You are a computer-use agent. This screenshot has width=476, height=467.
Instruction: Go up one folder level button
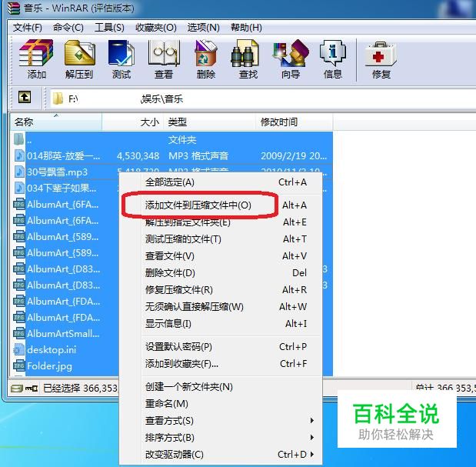tap(25, 98)
